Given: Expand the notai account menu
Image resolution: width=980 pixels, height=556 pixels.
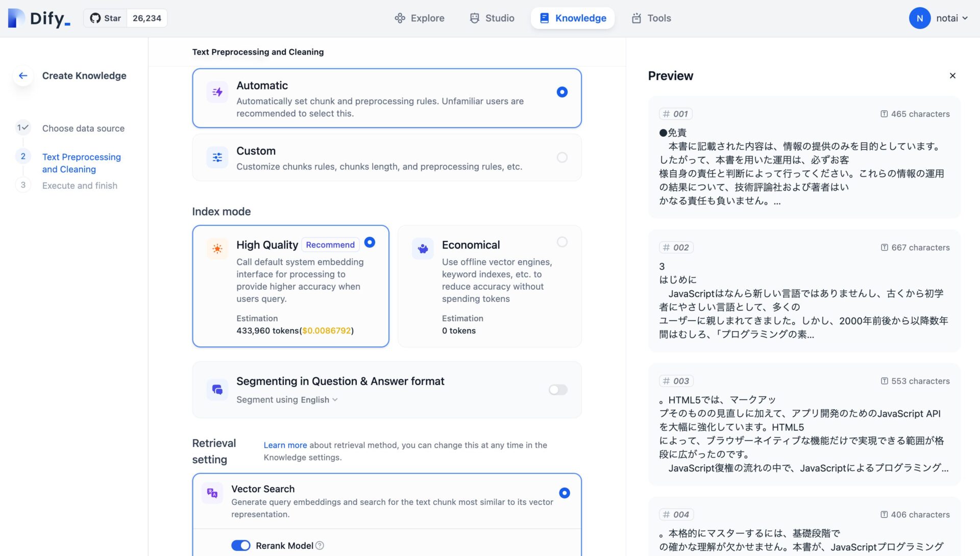Looking at the screenshot, I should pos(951,18).
